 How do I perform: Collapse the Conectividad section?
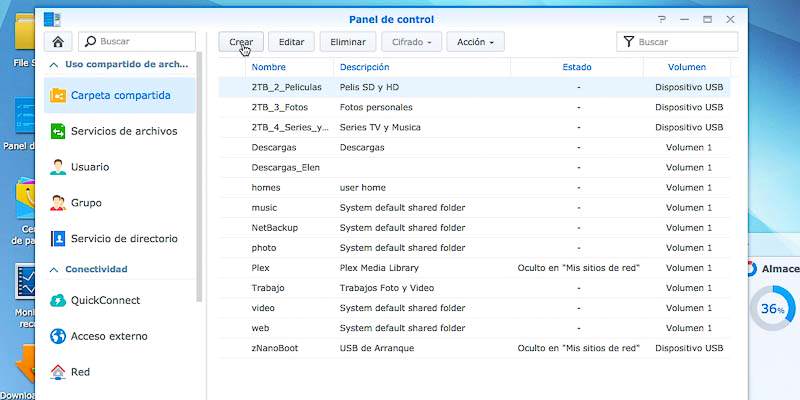pyautogui.click(x=54, y=269)
